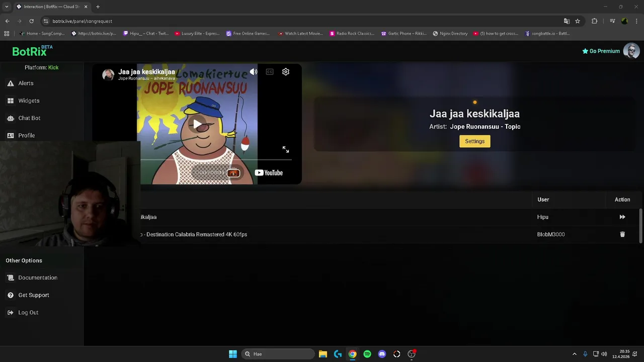Viewport: 644px width, 362px height.
Task: Click the Action column header
Action: tap(622, 200)
